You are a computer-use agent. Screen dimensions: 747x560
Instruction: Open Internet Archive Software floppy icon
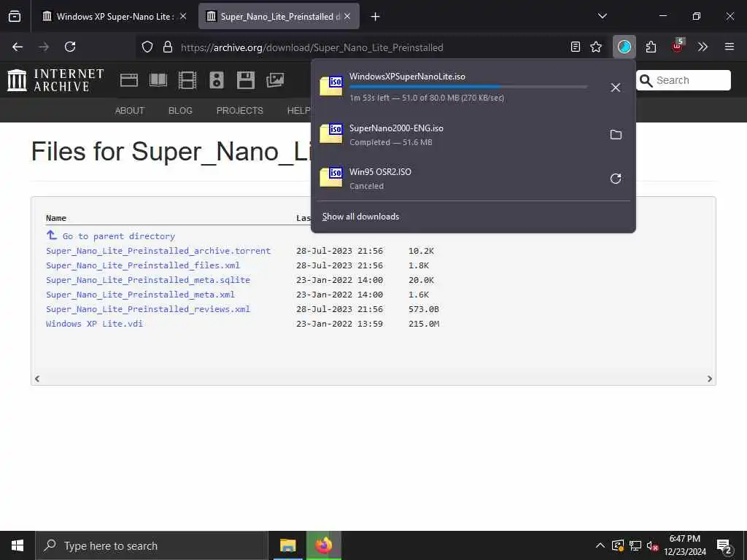click(246, 80)
